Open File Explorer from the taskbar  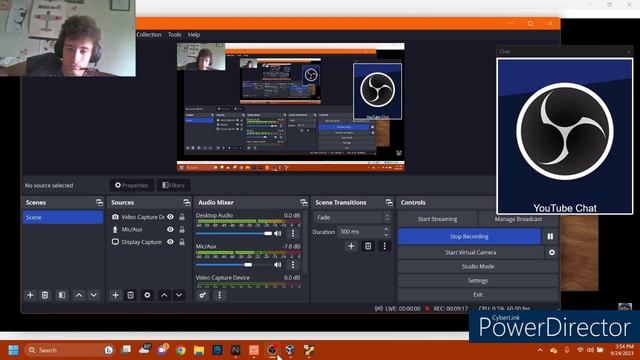click(199, 350)
